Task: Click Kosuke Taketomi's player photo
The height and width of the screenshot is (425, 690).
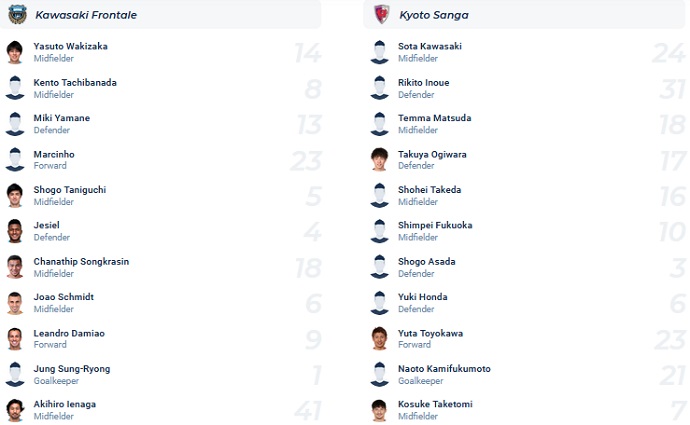Action: (x=379, y=410)
